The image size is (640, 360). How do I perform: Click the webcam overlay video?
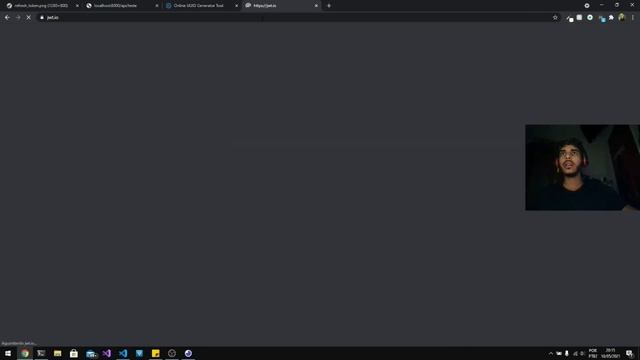point(582,168)
